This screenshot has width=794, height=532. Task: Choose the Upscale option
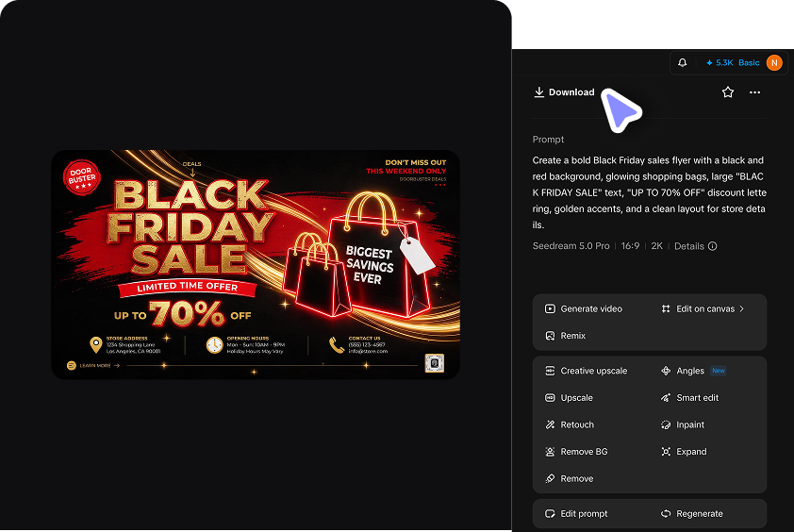click(x=569, y=398)
